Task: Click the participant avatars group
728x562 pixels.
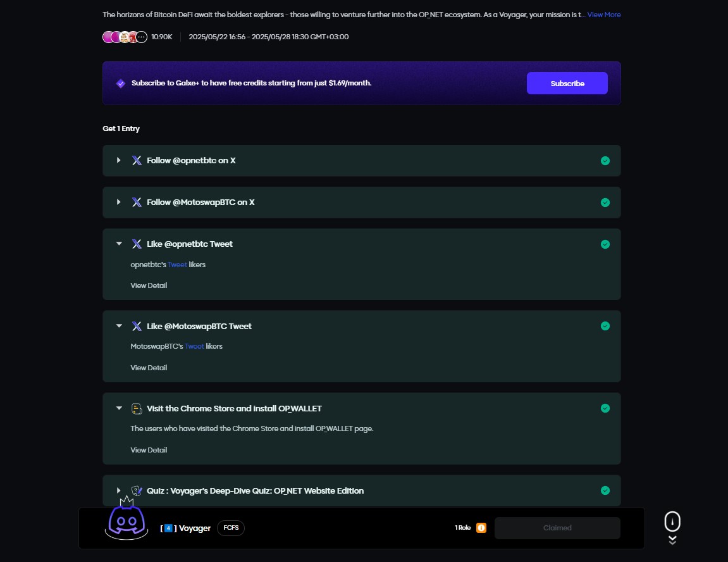Action: click(x=125, y=37)
